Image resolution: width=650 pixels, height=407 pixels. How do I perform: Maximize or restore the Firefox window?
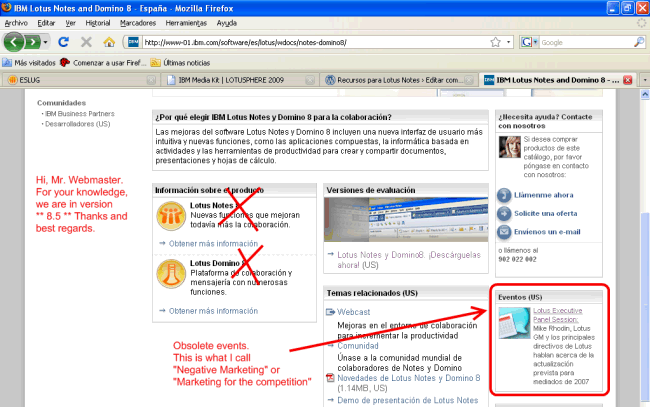tap(628, 8)
